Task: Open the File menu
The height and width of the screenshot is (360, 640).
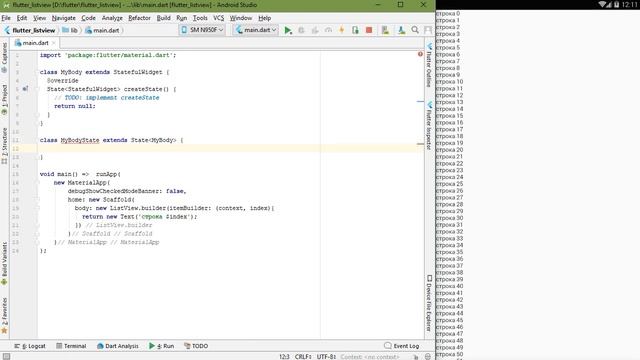Action: click(6, 18)
